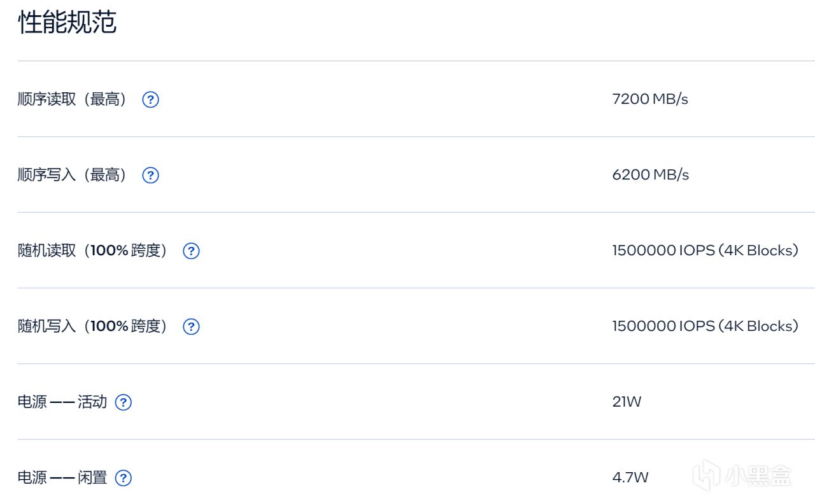Click the help icon beside 电源——活动
Image resolution: width=815 pixels, height=504 pixels.
124,402
